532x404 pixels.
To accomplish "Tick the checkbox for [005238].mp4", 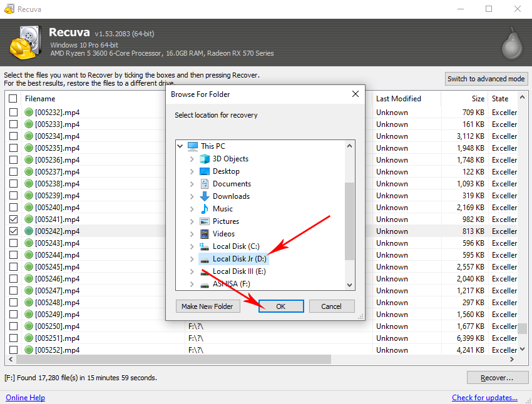I will pyautogui.click(x=13, y=183).
